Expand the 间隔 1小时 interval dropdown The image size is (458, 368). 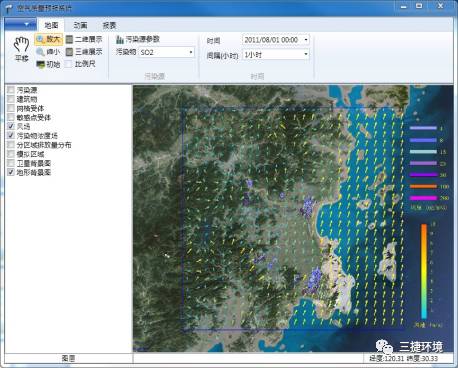tap(276, 54)
